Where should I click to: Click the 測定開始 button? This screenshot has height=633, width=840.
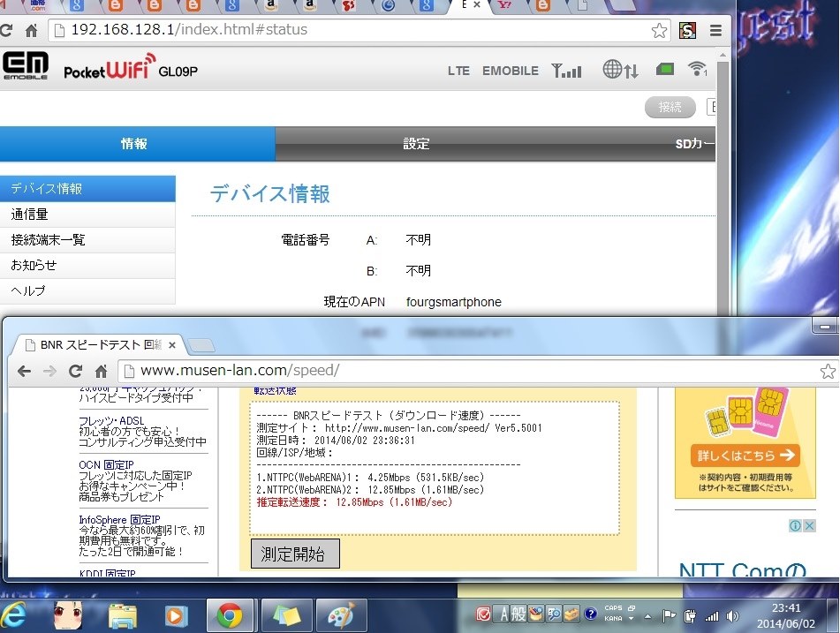point(295,554)
